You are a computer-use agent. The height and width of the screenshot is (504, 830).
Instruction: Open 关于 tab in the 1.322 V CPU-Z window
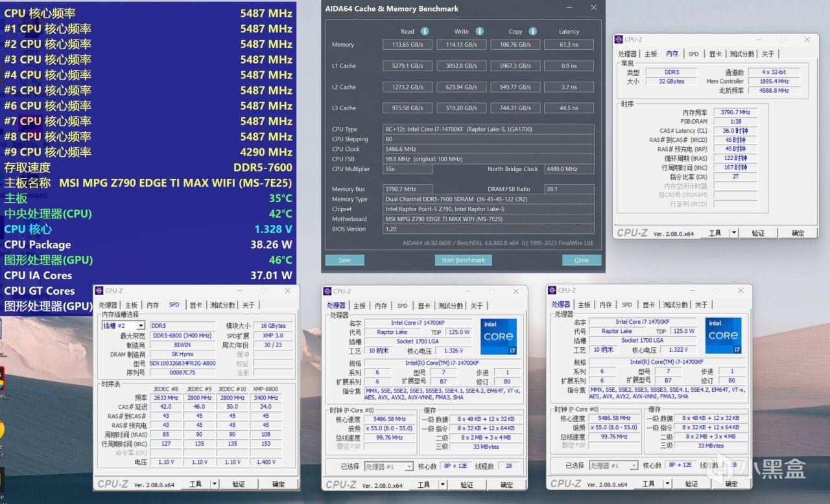click(702, 305)
